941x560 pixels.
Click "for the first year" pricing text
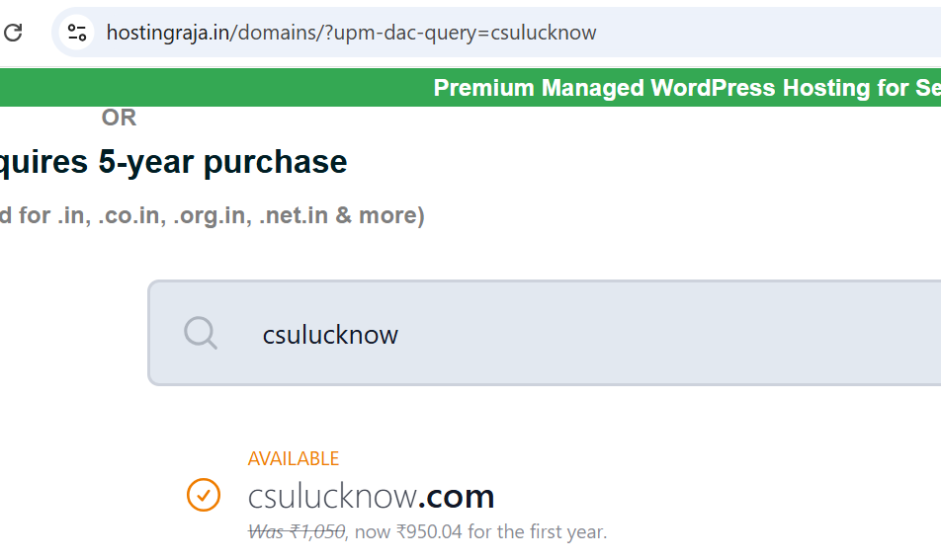(538, 531)
